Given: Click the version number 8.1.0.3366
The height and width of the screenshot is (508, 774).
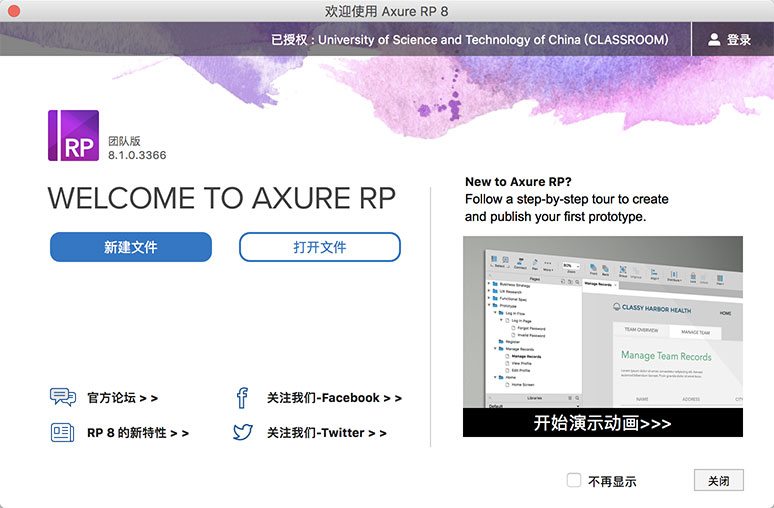Looking at the screenshot, I should (137, 155).
